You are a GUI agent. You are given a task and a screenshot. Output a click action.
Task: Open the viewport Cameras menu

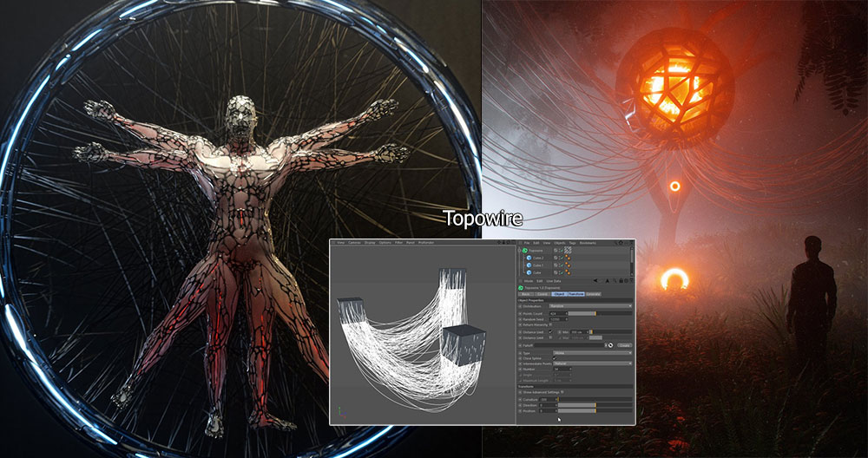355,243
